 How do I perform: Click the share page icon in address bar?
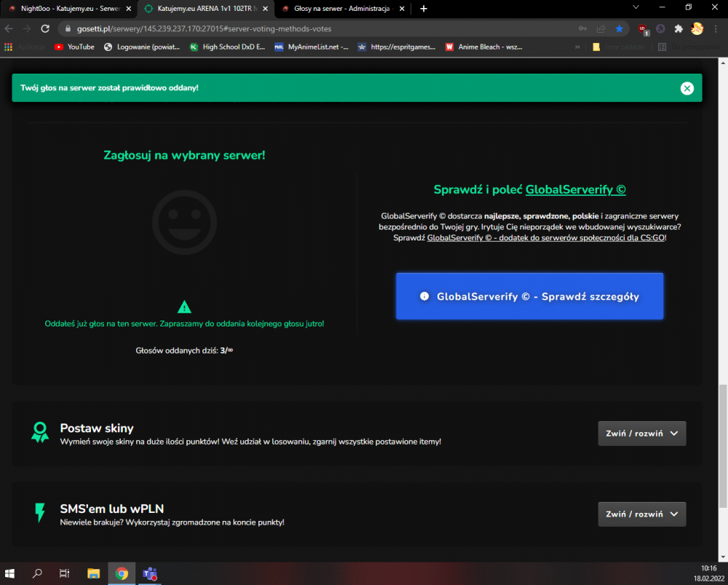click(601, 29)
